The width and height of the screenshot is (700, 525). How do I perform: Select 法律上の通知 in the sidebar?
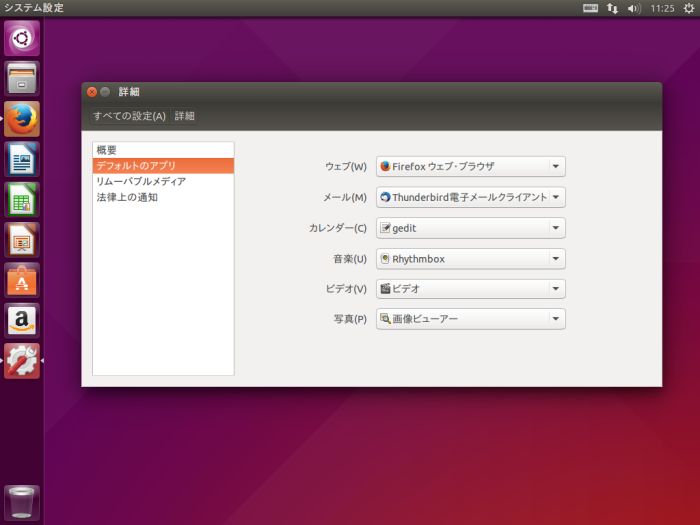pos(163,197)
